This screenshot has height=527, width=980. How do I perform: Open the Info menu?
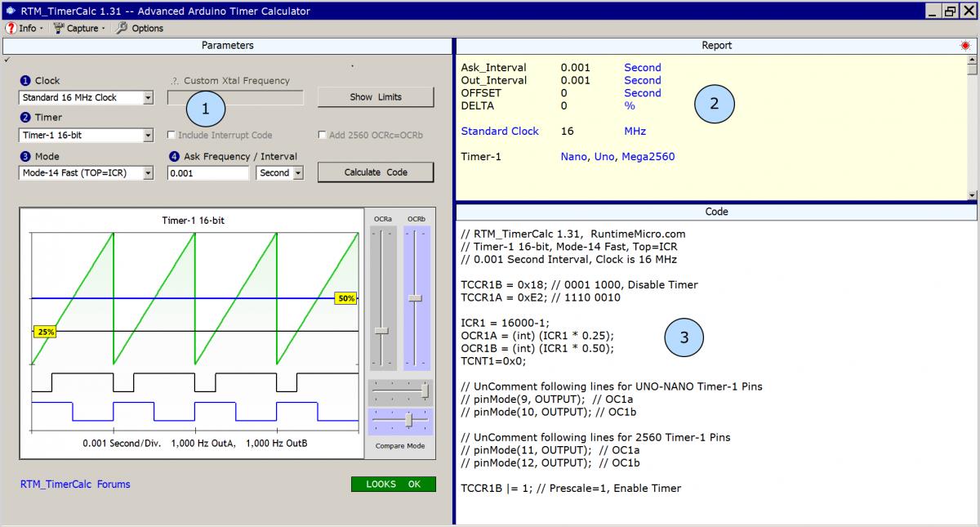(27, 28)
